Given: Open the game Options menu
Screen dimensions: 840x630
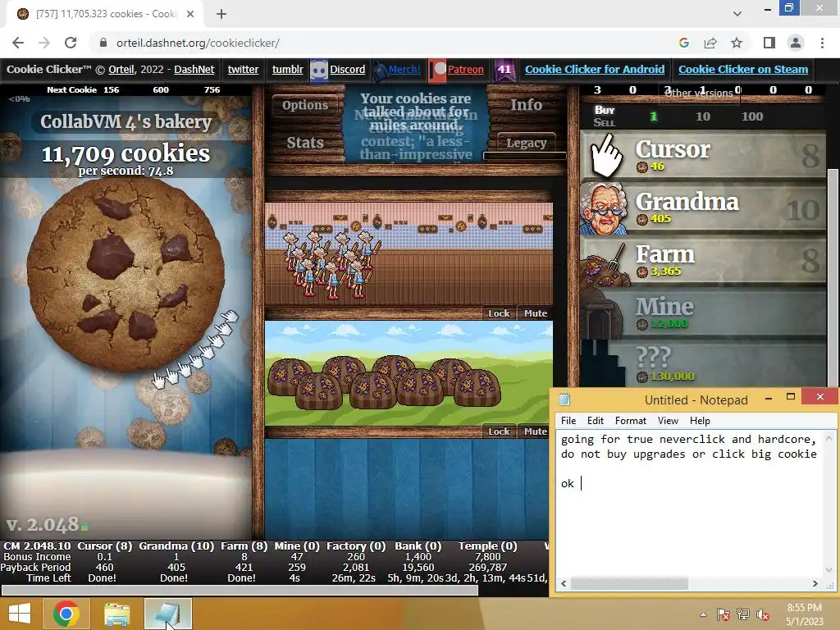Looking at the screenshot, I should [305, 105].
